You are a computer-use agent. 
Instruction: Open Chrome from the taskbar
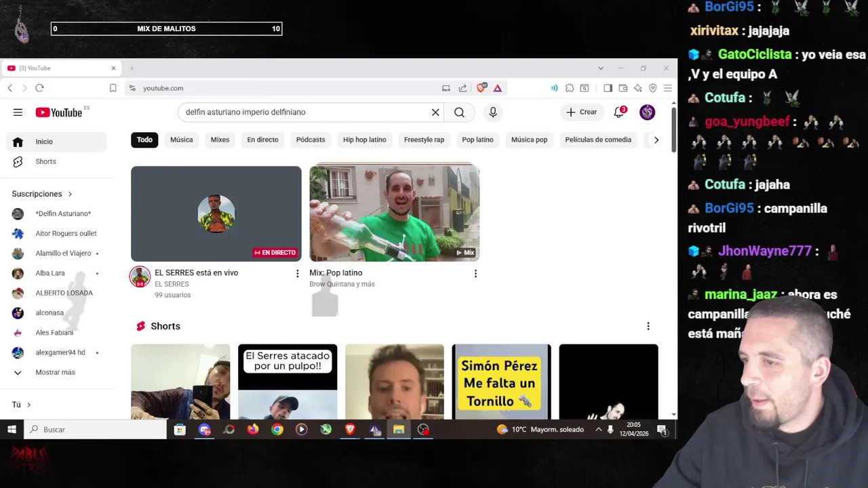point(277,430)
